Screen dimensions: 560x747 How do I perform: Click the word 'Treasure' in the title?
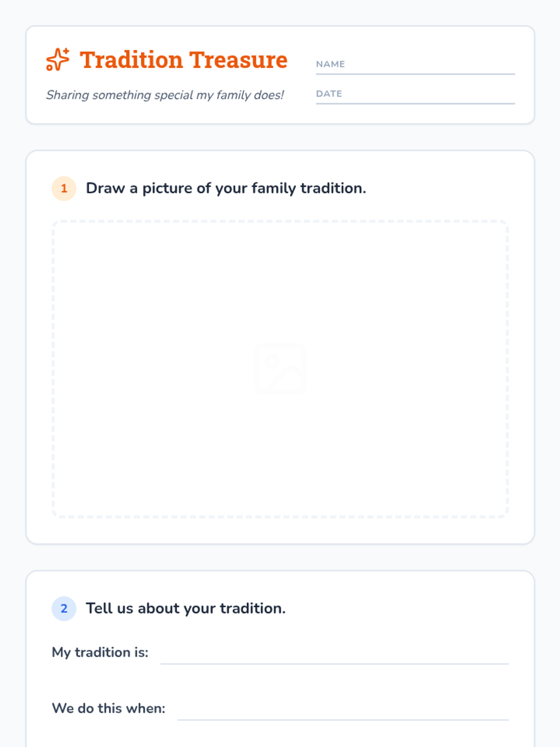(x=238, y=60)
